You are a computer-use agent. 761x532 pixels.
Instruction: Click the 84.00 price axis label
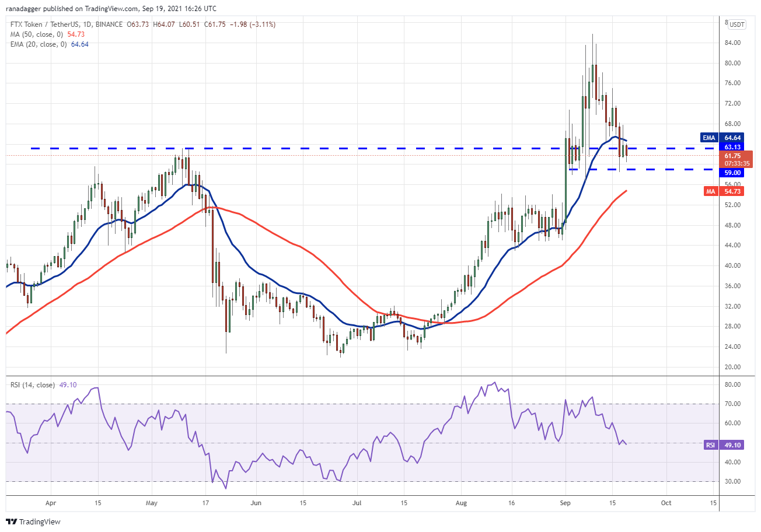click(733, 43)
